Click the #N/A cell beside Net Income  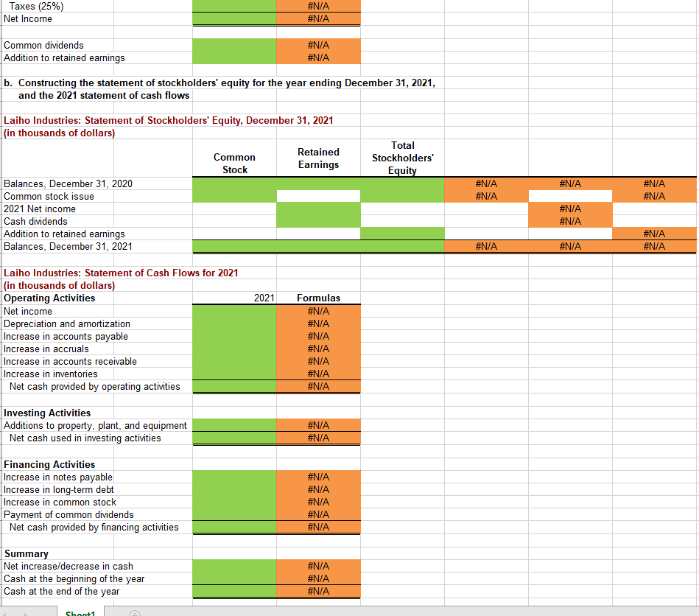click(318, 18)
